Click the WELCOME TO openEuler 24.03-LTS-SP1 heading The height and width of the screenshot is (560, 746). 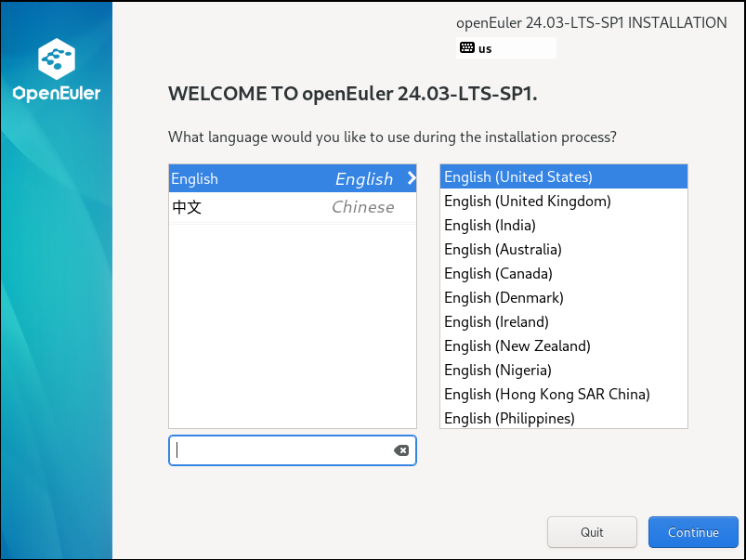click(352, 94)
